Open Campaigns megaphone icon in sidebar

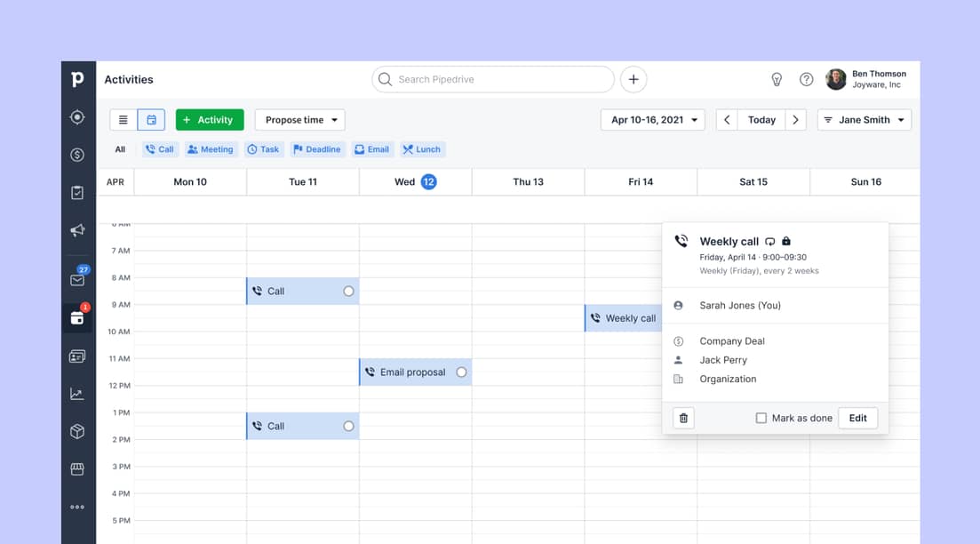pyautogui.click(x=77, y=231)
